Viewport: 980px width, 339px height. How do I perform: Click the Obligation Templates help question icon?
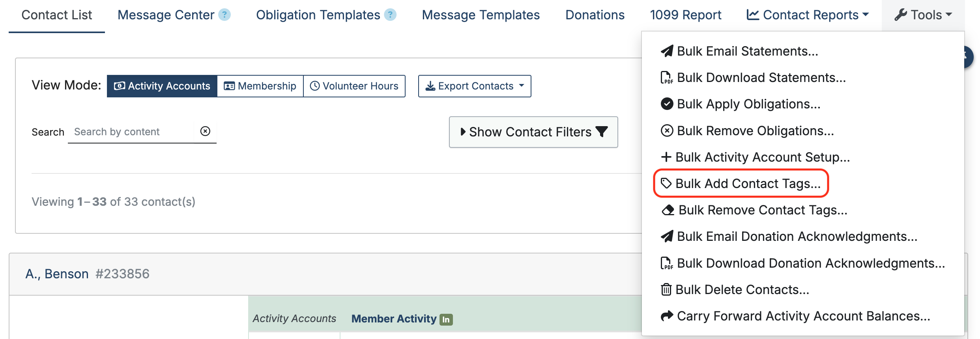coord(390,15)
